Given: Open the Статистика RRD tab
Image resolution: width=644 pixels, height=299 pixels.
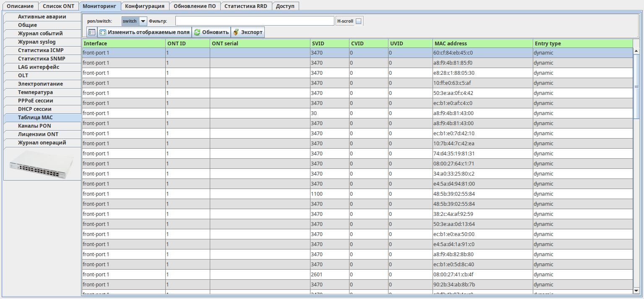Looking at the screenshot, I should click(246, 6).
